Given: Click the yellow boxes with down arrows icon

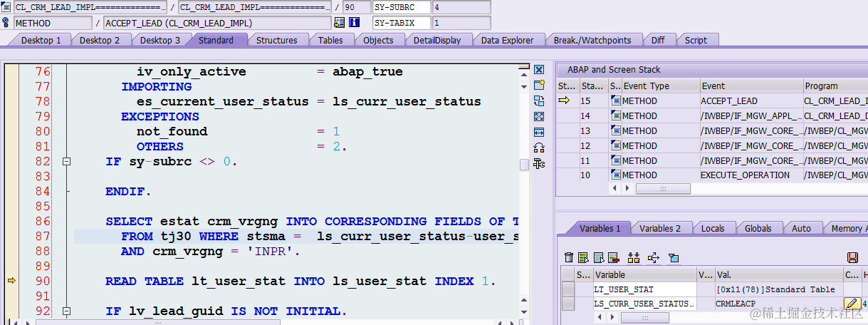Looking at the screenshot, I should click(634, 257).
